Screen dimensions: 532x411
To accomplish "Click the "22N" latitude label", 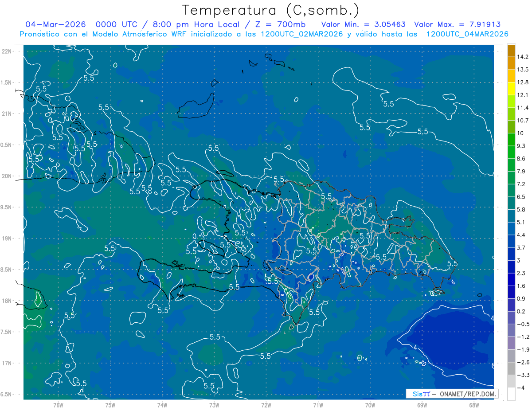I will point(7,51).
